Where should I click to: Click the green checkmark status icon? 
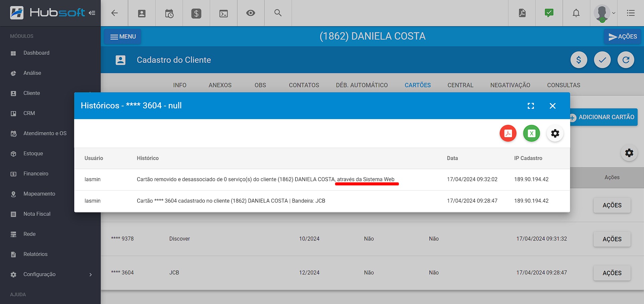(x=549, y=13)
